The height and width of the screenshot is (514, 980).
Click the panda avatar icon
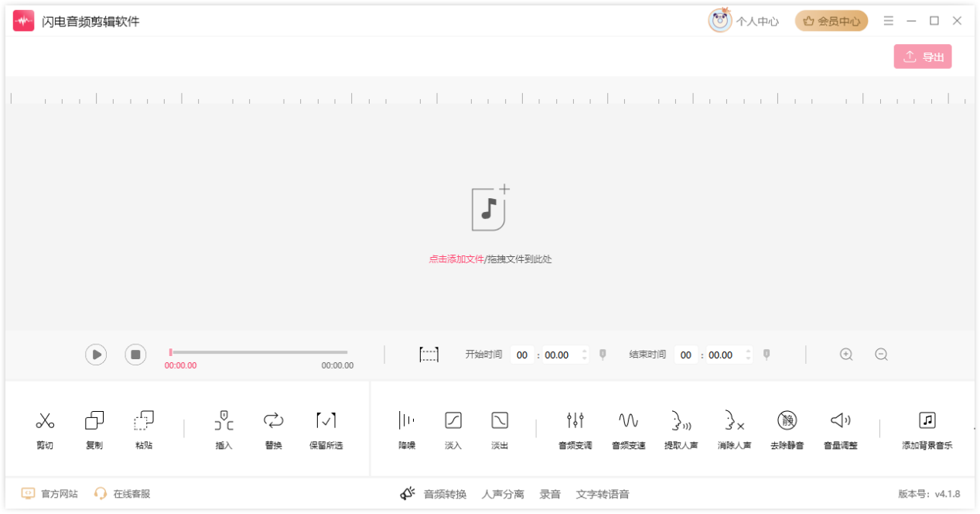(x=720, y=21)
